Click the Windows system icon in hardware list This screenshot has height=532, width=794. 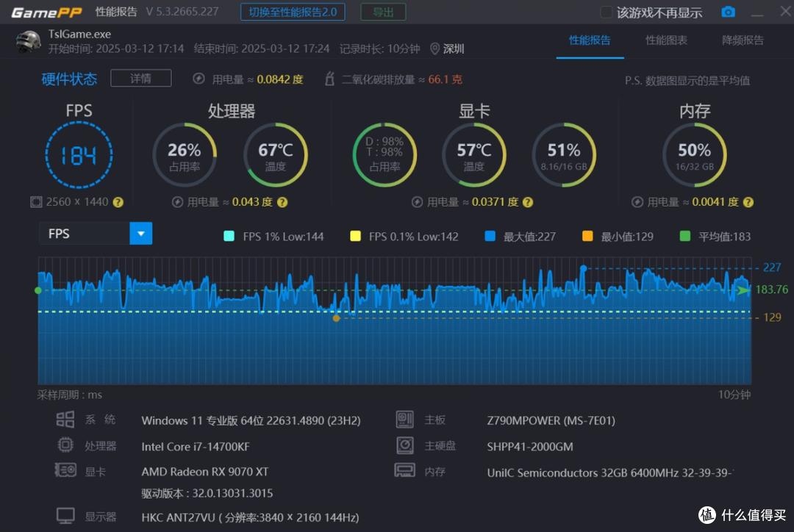[65, 420]
